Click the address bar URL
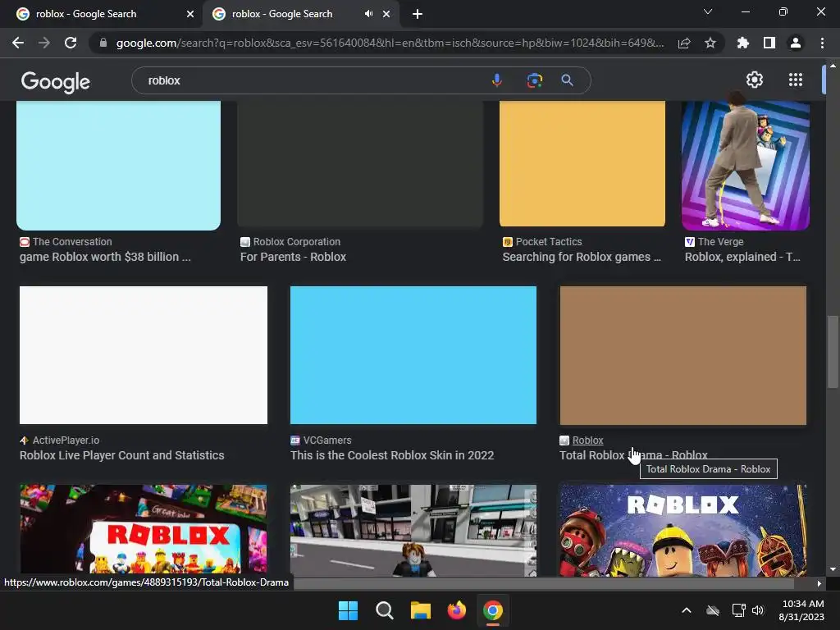Image resolution: width=840 pixels, height=630 pixels. pos(390,43)
